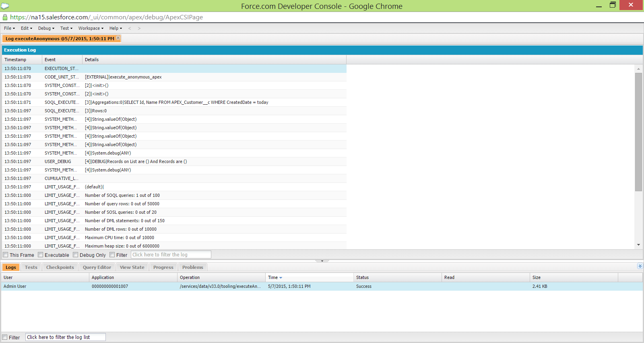This screenshot has height=343, width=644.
Task: Switch to the Query Editor tab
Action: point(97,267)
